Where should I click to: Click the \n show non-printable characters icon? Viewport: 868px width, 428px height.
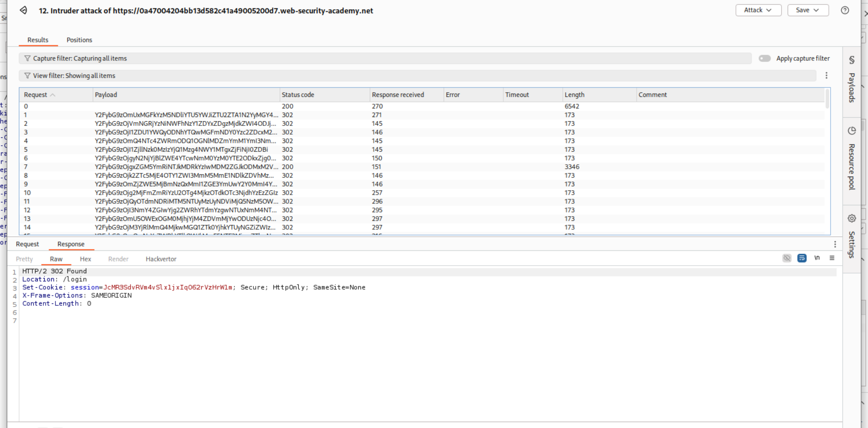tap(817, 258)
